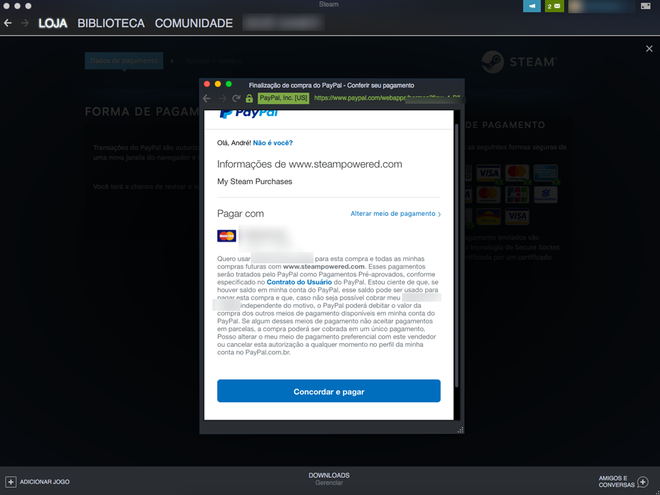Click the American Express logo

(x=546, y=173)
